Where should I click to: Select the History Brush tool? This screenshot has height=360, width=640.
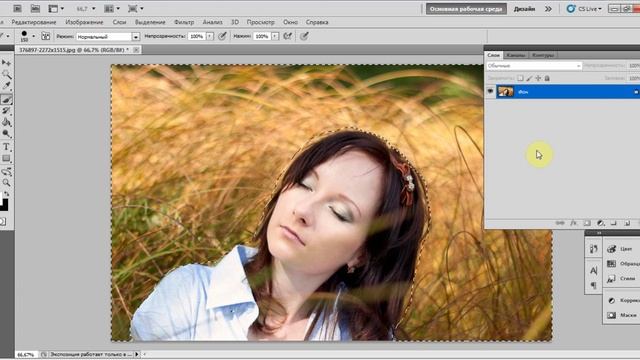(x=6, y=111)
